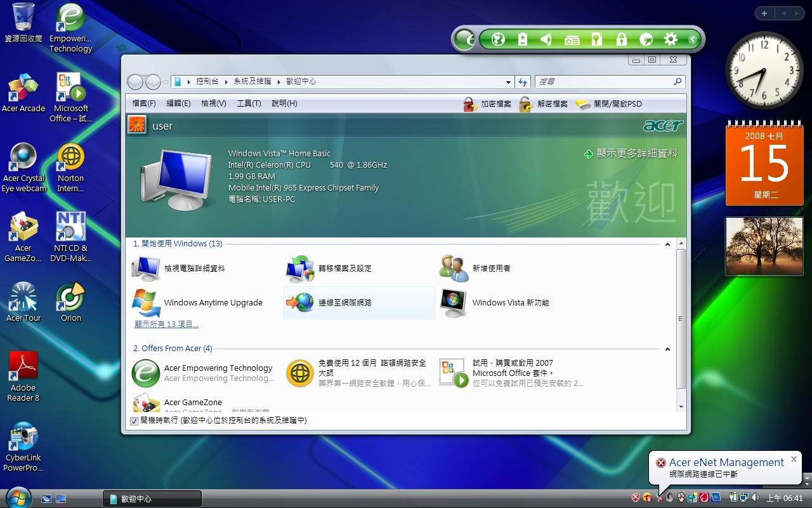This screenshot has height=508, width=812.
Task: Click the volume speaker tray icon
Action: point(755,498)
